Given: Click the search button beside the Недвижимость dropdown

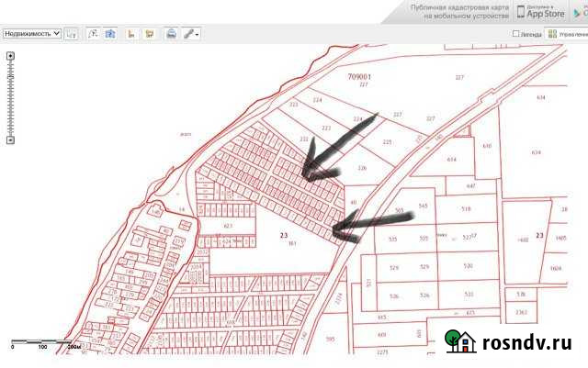Looking at the screenshot, I should [71, 34].
